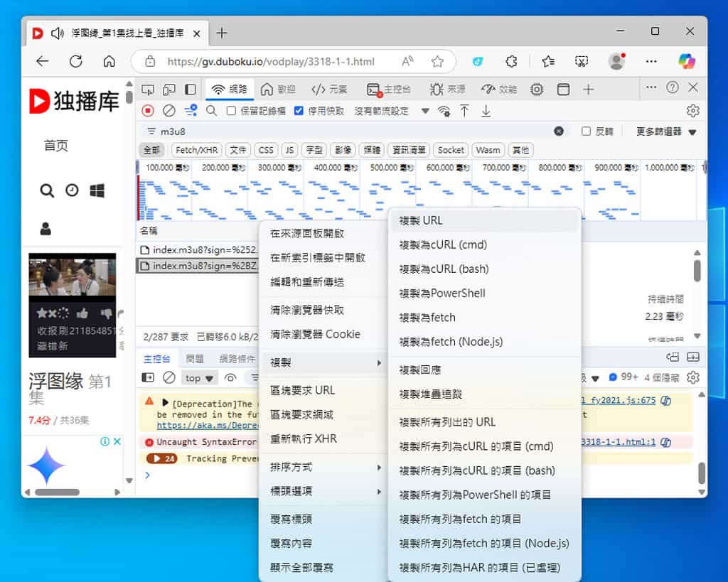Click the 媒體 filter button
The image size is (728, 582).
[372, 150]
